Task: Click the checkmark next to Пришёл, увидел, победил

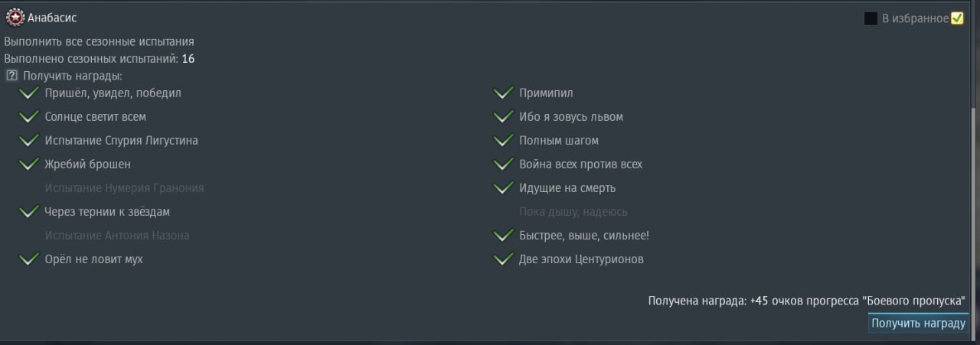Action: 29,93
